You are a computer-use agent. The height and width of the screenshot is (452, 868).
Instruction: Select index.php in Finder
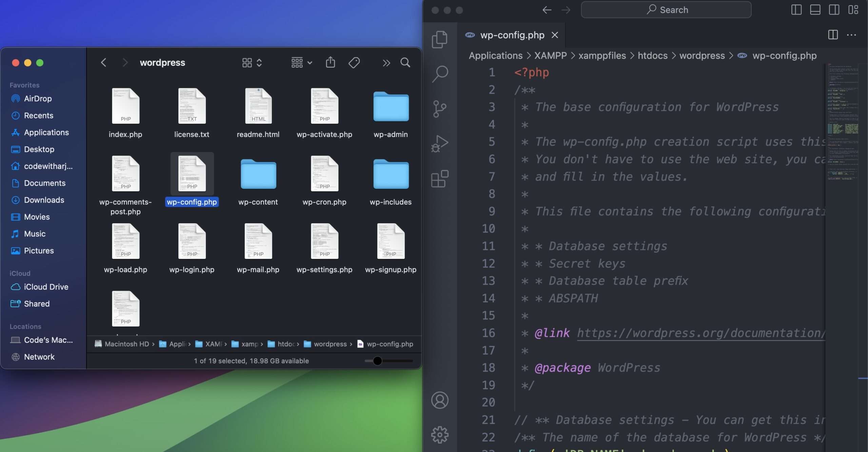coord(125,113)
